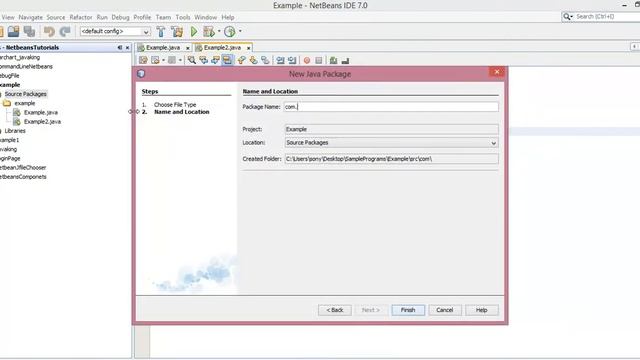
Task: Click the Finish button
Action: click(x=408, y=310)
